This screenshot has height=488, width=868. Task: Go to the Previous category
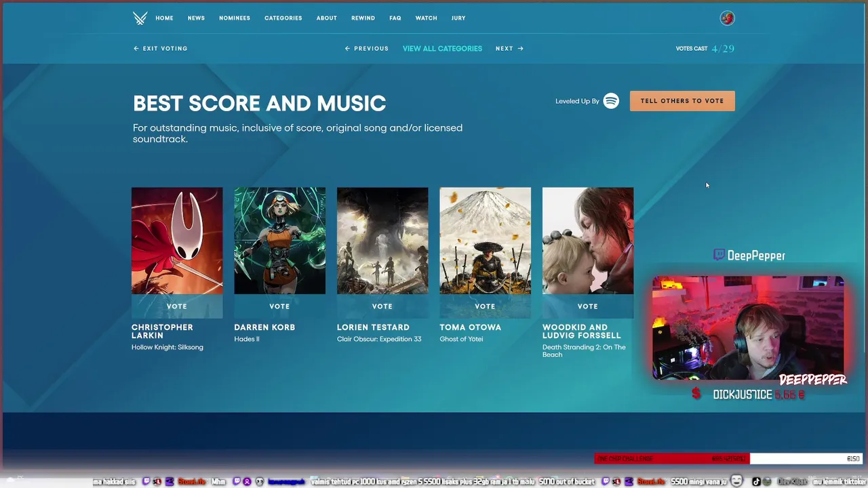(x=367, y=49)
